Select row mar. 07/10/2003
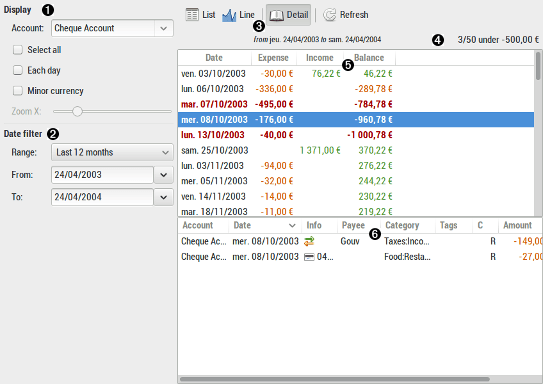The width and height of the screenshot is (545, 384). (356, 104)
